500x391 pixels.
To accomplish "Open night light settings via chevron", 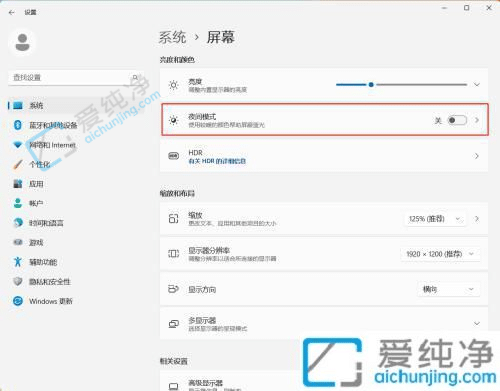I will pyautogui.click(x=477, y=120).
